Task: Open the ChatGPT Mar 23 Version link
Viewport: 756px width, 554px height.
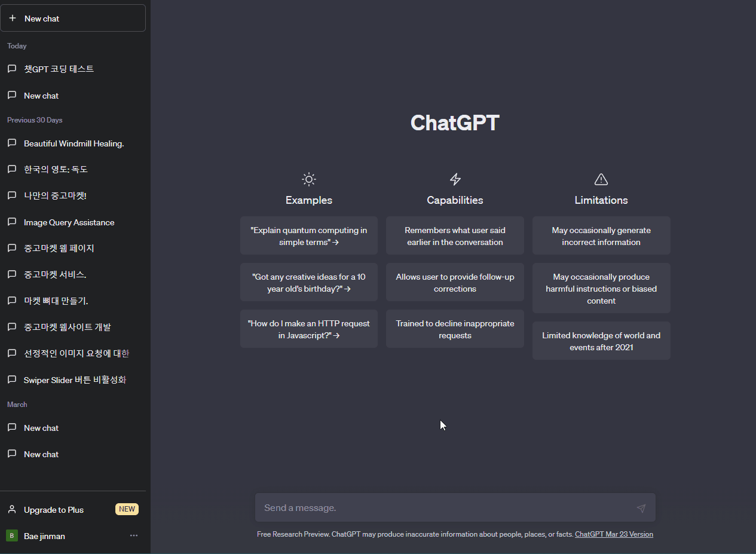Action: (614, 534)
